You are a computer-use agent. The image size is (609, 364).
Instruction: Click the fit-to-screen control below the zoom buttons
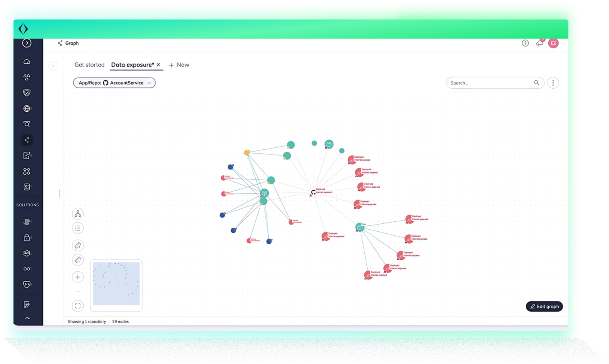pyautogui.click(x=78, y=305)
